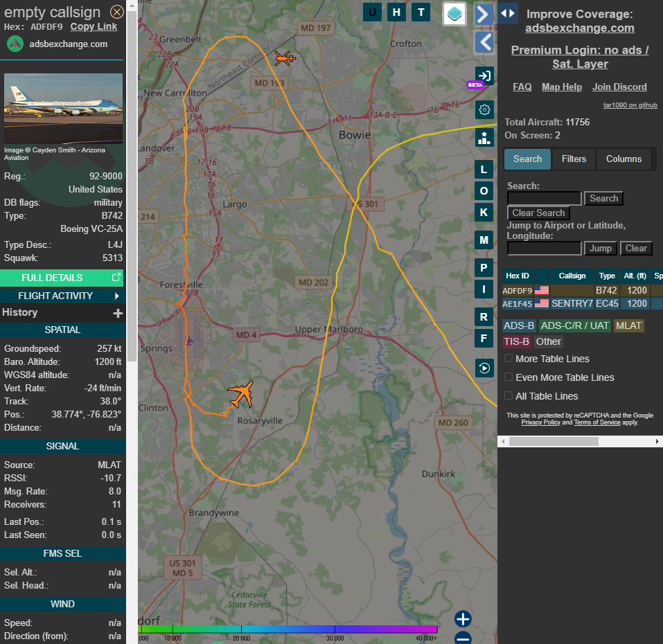Open the replay playback icon
This screenshot has height=644, width=663.
point(484,368)
